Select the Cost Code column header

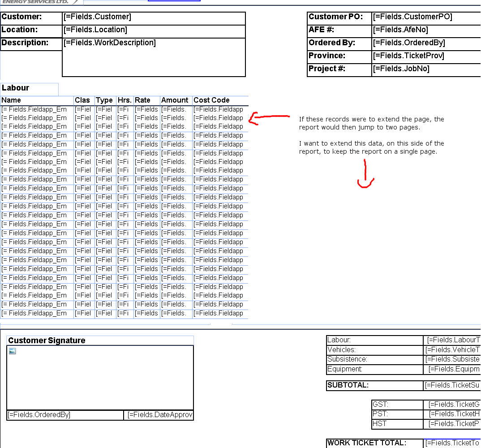tap(220, 100)
